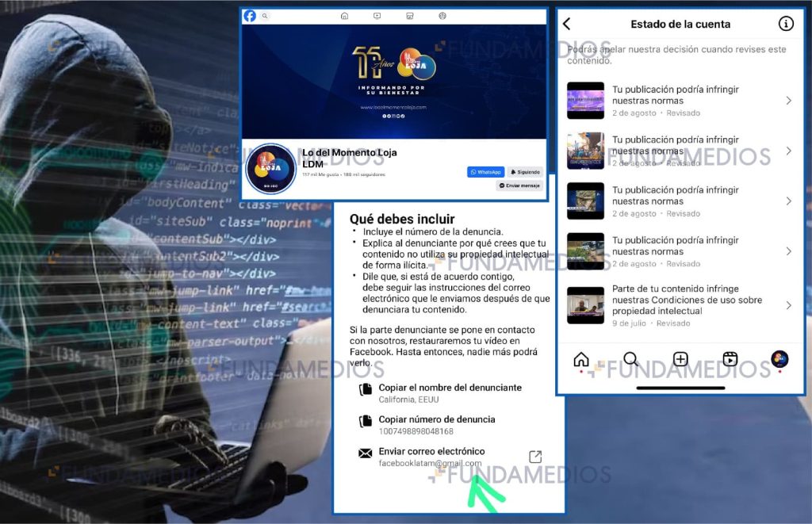The width and height of the screenshot is (812, 524).
Task: Click the Lo del Momento Loja profile picture
Action: 271,169
